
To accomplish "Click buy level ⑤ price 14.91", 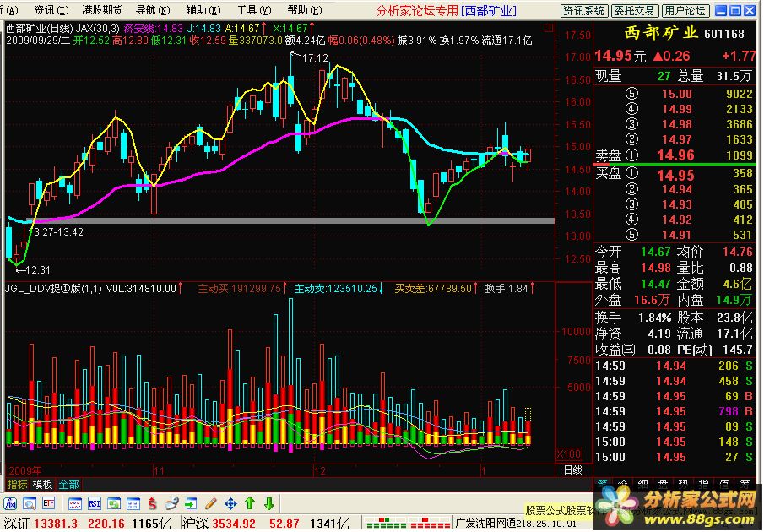I will pos(676,235).
